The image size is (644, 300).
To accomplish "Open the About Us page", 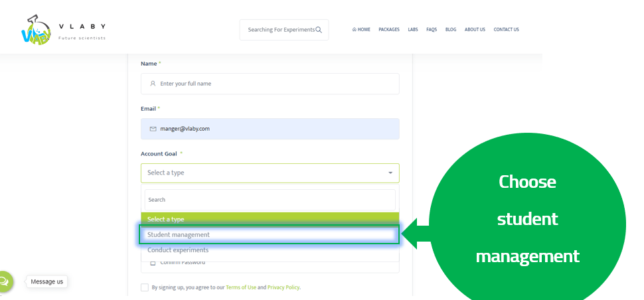I will point(475,30).
